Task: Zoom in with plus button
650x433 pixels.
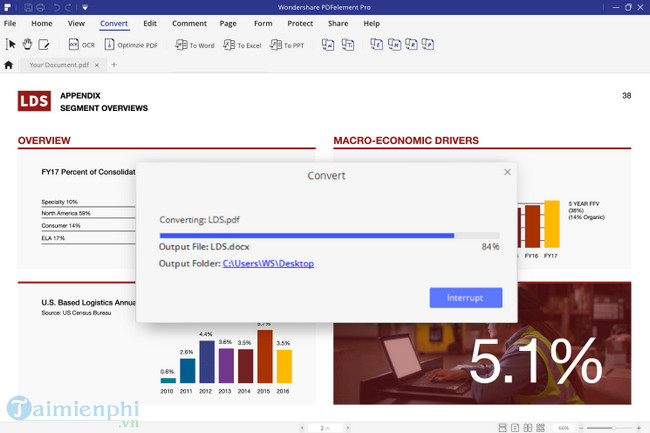Action: pos(639,428)
